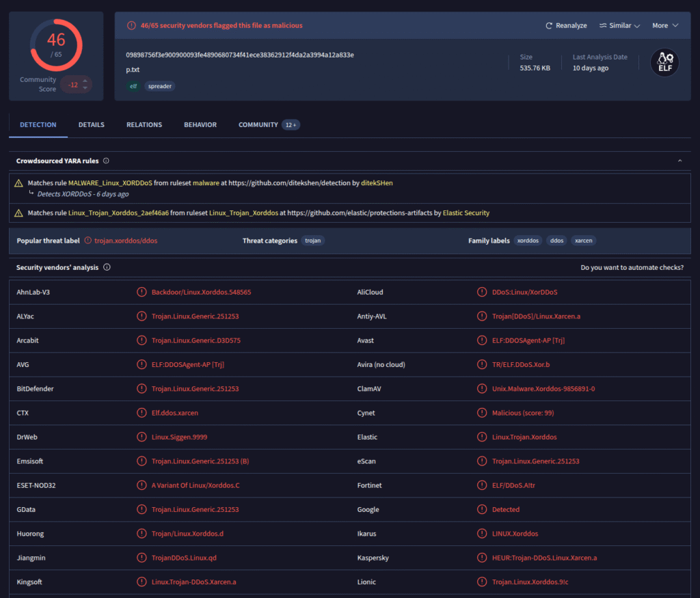
Task: Click the red alert icon in the AhnLab-V3 row
Action: pos(142,292)
